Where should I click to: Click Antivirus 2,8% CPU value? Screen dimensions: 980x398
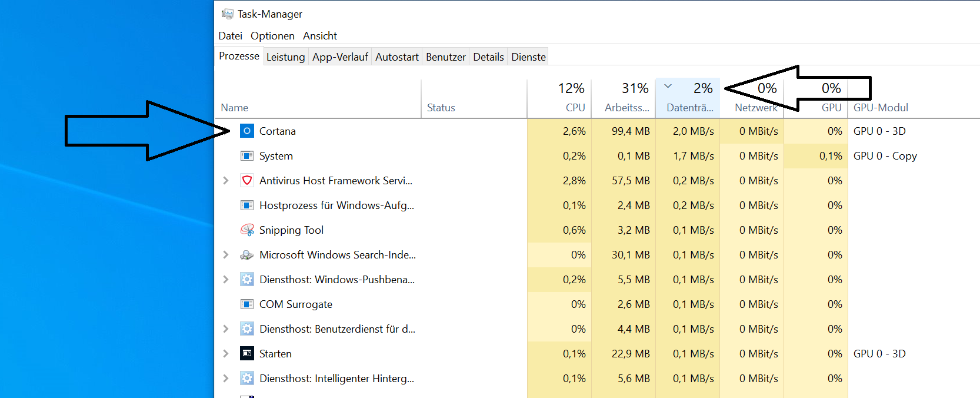pyautogui.click(x=574, y=181)
